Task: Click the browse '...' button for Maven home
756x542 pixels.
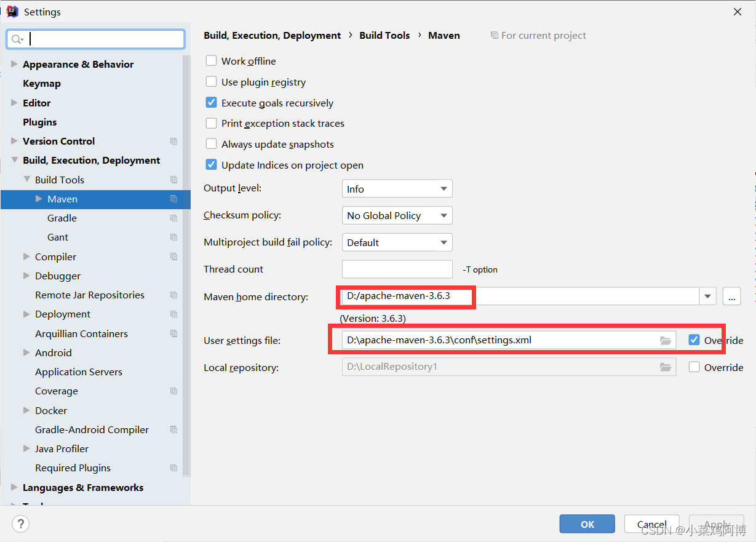Action: pos(731,297)
